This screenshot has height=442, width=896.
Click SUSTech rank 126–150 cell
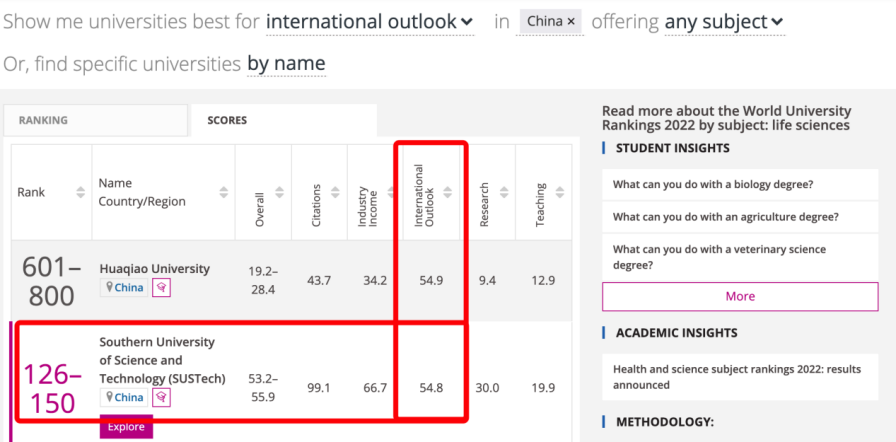(x=51, y=389)
